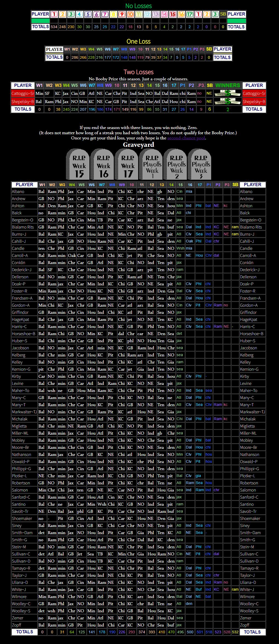Click the week 15 number icon in No Losses
Image resolution: width=279 pixels, height=644 pixels.
[173, 14]
